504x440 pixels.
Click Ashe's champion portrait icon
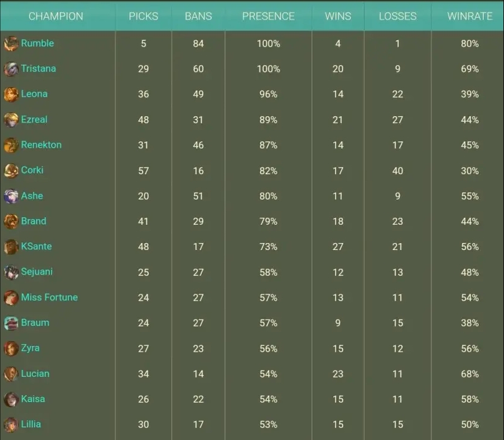click(11, 196)
